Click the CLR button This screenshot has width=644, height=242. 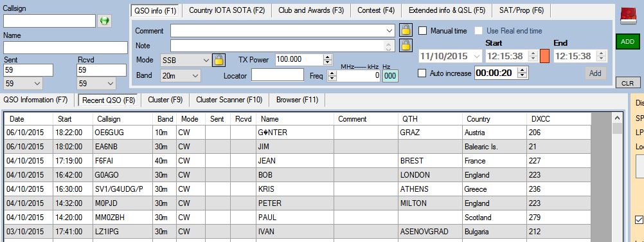[627, 83]
